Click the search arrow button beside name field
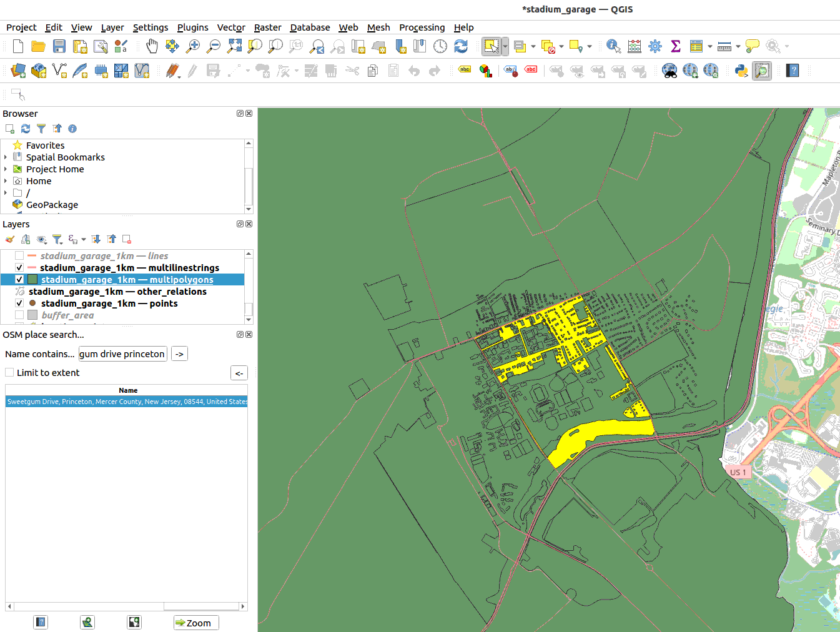 click(179, 354)
